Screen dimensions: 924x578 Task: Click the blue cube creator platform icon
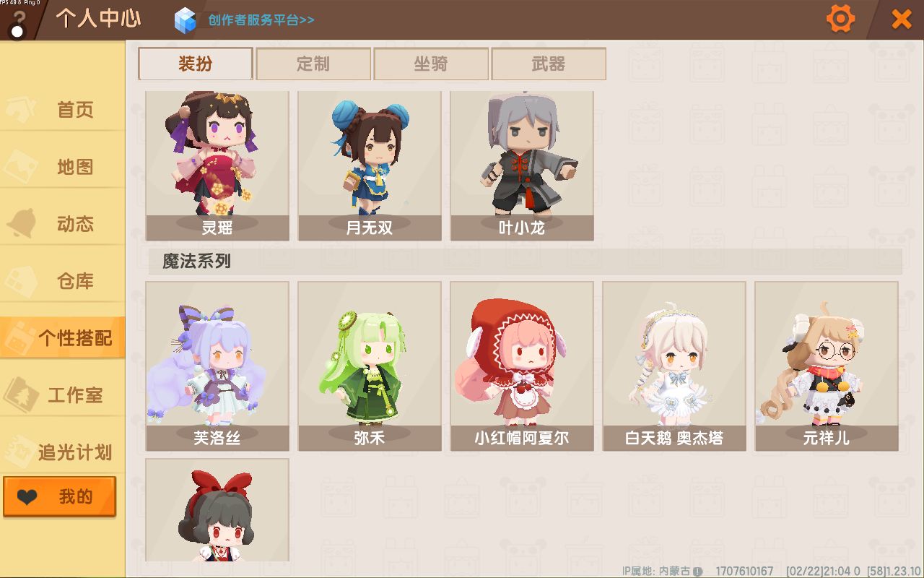pyautogui.click(x=186, y=20)
